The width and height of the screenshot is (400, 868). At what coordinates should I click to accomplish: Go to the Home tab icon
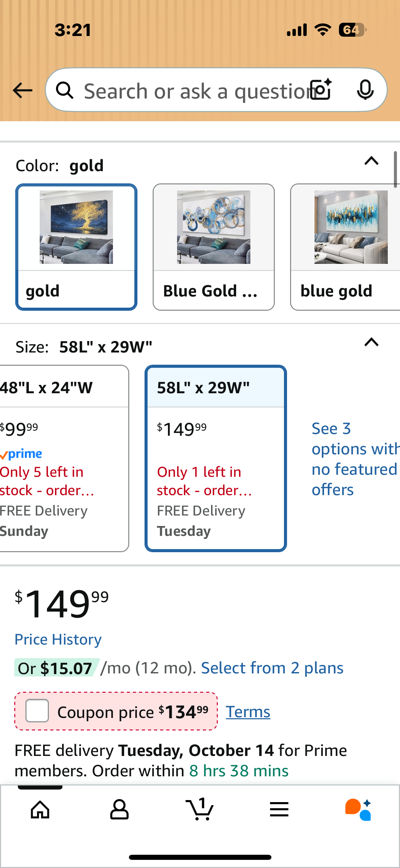tap(40, 810)
